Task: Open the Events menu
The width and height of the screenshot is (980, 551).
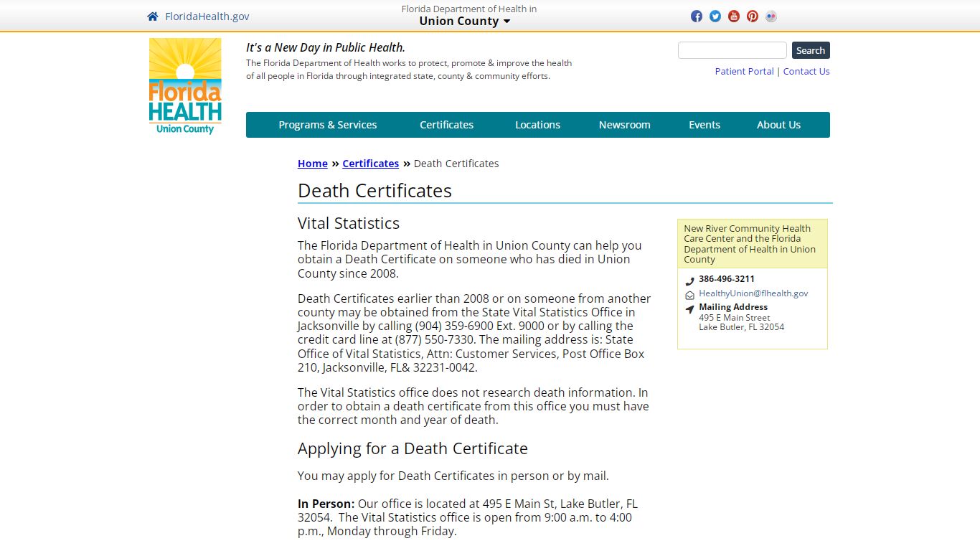Action: point(705,125)
